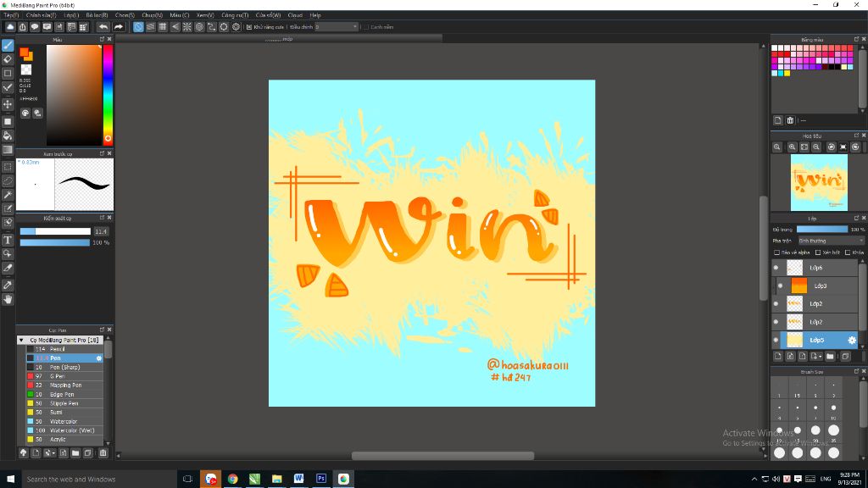Toggle visibility of lower Lớp2 layer
This screenshot has width=868, height=488.
click(776, 322)
